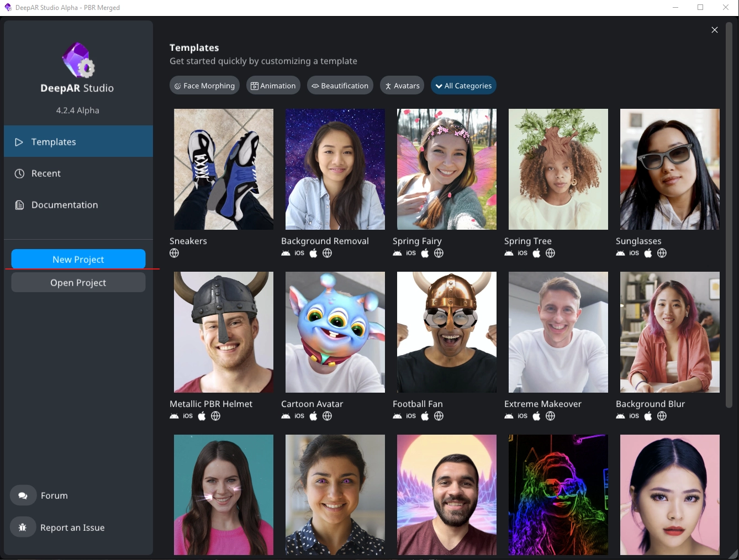Open the All Categories dropdown
This screenshot has width=739, height=560.
[463, 86]
